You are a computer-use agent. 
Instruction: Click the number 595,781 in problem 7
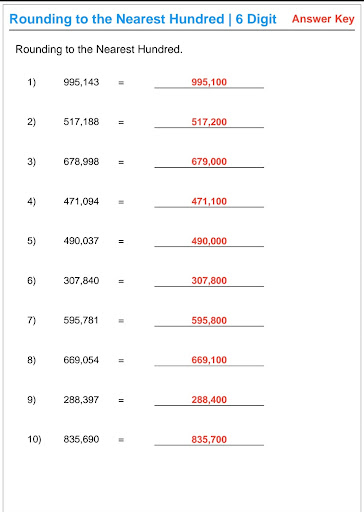coord(81,320)
